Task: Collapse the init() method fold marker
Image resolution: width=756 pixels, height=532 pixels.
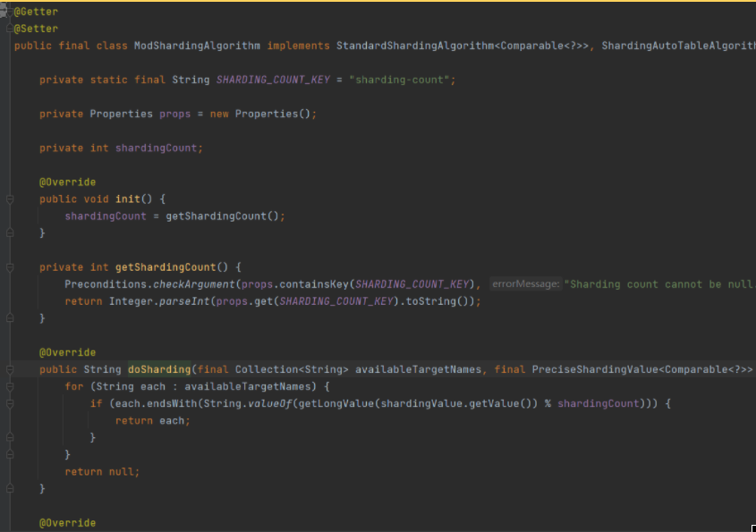Action: click(x=10, y=199)
